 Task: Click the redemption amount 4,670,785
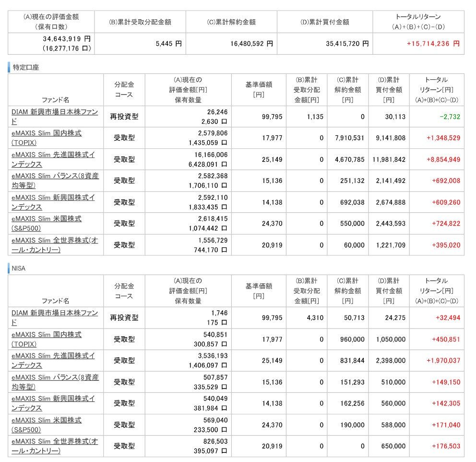click(x=349, y=160)
